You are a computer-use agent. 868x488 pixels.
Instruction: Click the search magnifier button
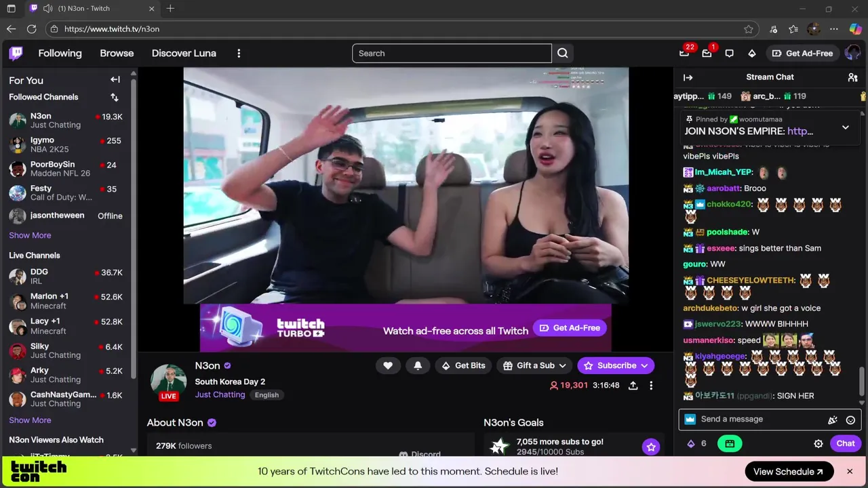[563, 53]
